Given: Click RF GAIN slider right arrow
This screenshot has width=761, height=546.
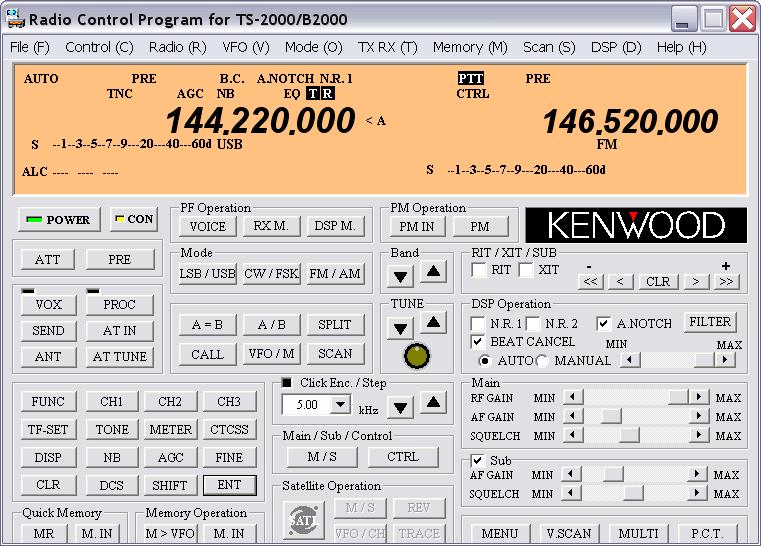Looking at the screenshot, I should pyautogui.click(x=698, y=397).
